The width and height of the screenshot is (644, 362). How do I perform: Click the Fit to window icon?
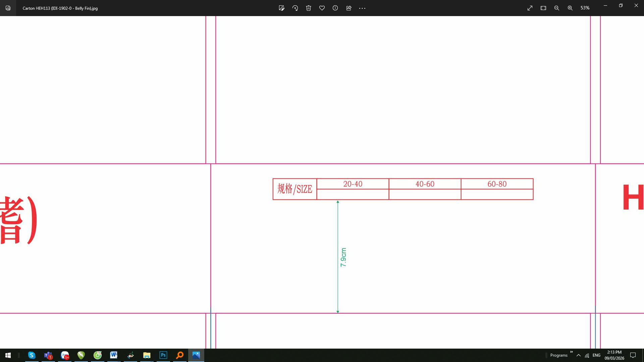pos(543,8)
